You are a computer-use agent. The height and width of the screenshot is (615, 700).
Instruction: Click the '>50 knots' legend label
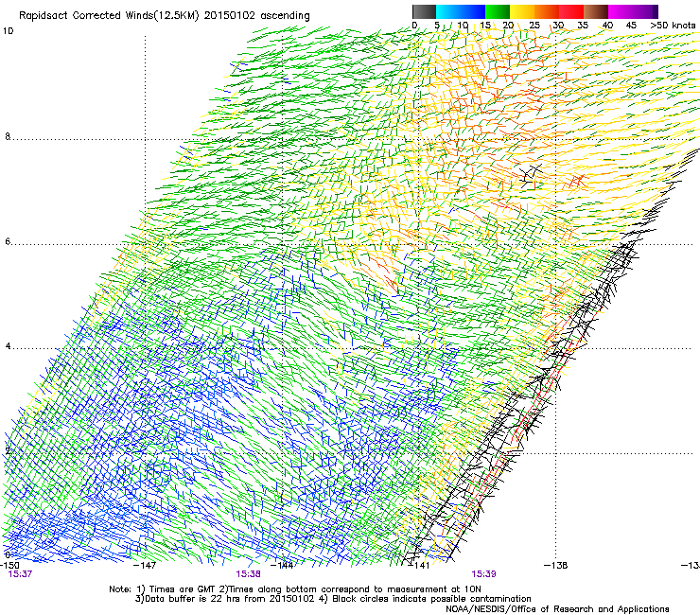pos(673,26)
